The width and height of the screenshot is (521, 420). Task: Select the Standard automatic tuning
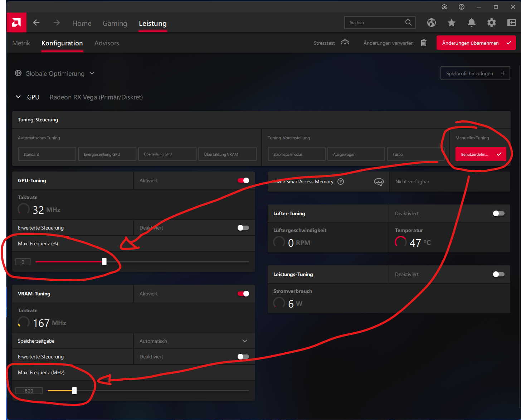coord(47,154)
